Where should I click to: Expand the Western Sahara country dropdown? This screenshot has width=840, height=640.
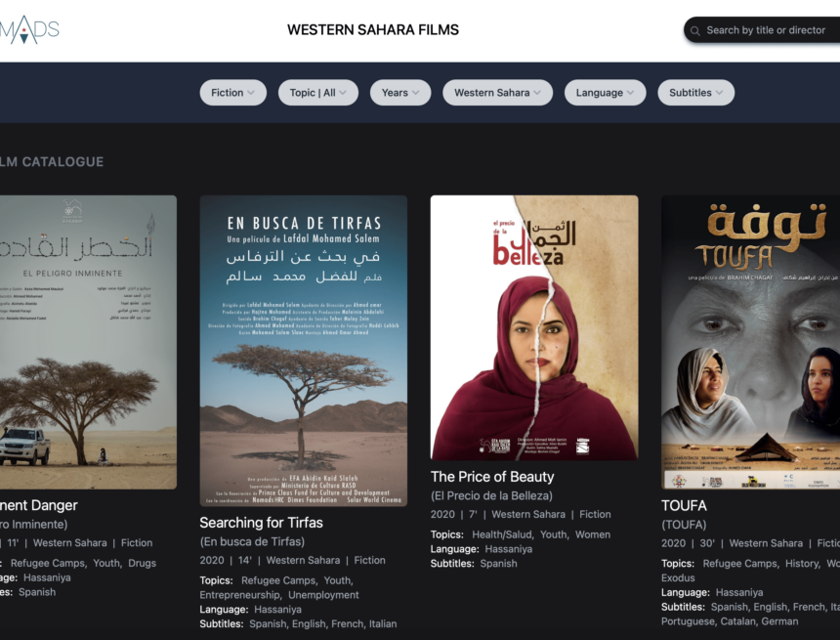pyautogui.click(x=497, y=93)
